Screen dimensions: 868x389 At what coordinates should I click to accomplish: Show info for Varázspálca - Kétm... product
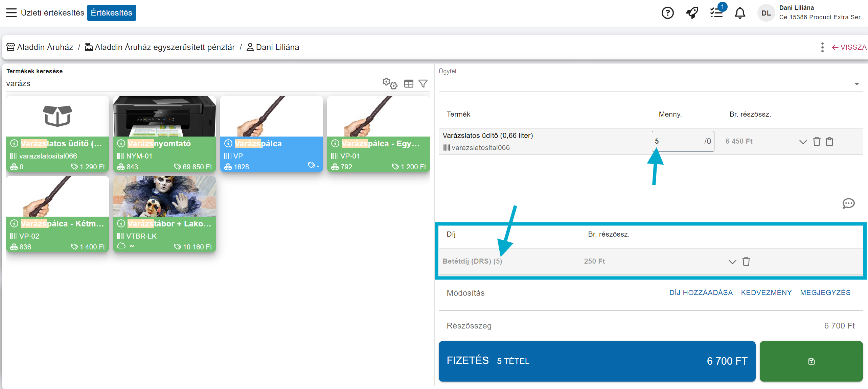(x=14, y=224)
